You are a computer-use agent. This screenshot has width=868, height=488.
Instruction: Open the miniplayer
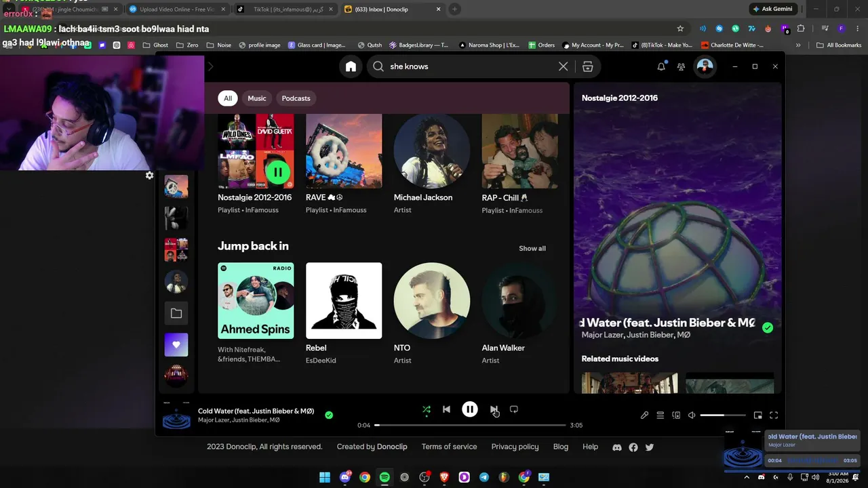pos(758,415)
